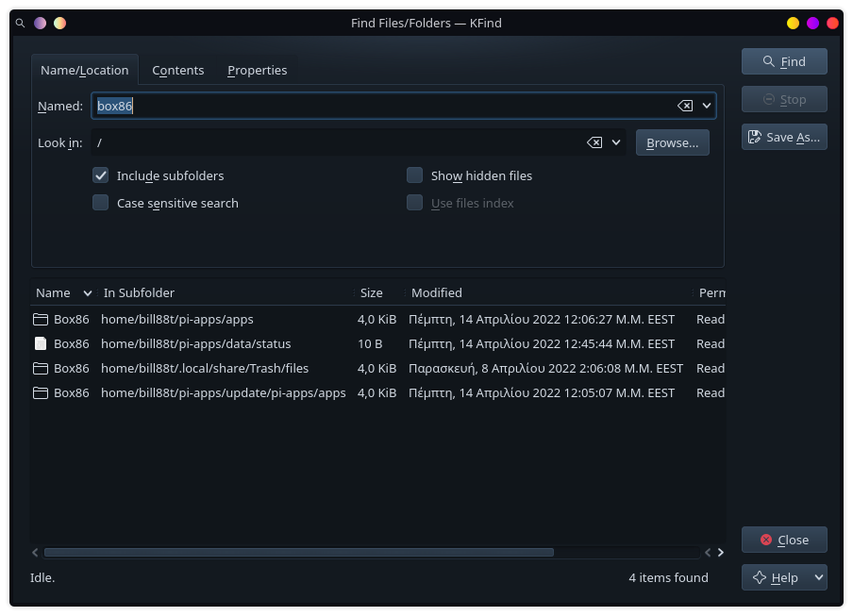Screen dimensions: 853x616
Task: Switch to the Contents tab
Action: pyautogui.click(x=177, y=70)
